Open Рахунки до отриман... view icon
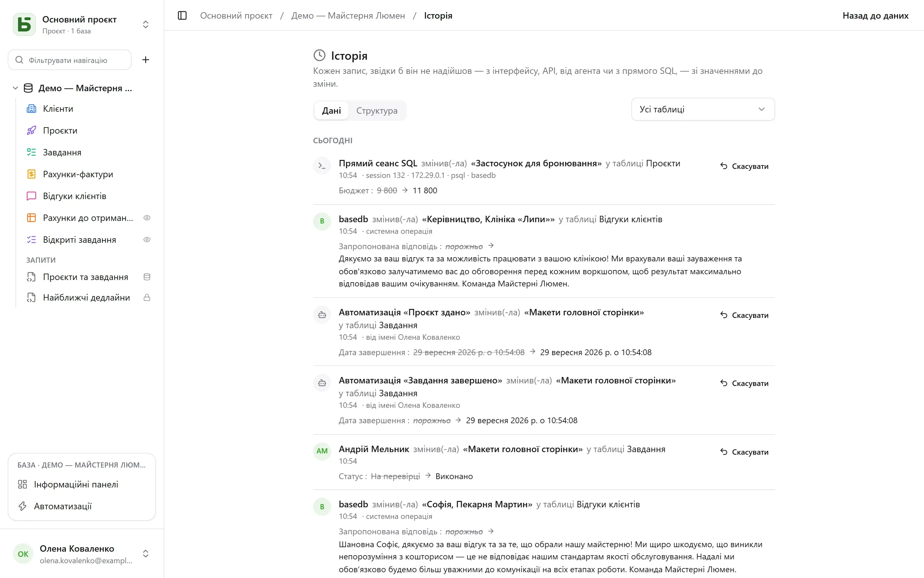 (31, 218)
